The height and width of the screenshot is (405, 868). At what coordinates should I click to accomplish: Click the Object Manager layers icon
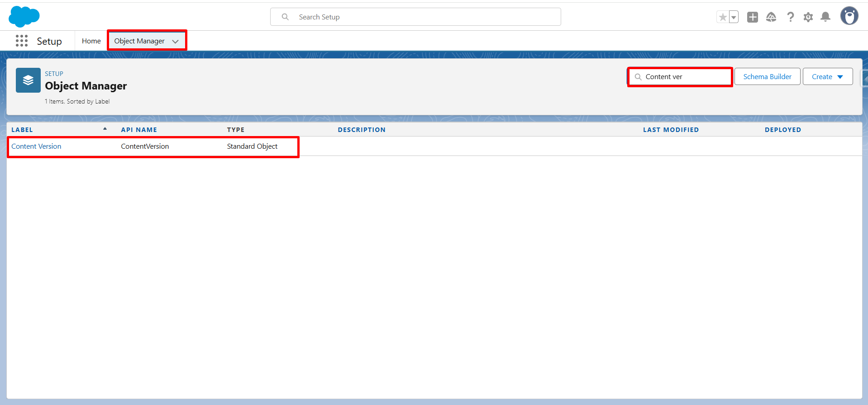coord(28,80)
